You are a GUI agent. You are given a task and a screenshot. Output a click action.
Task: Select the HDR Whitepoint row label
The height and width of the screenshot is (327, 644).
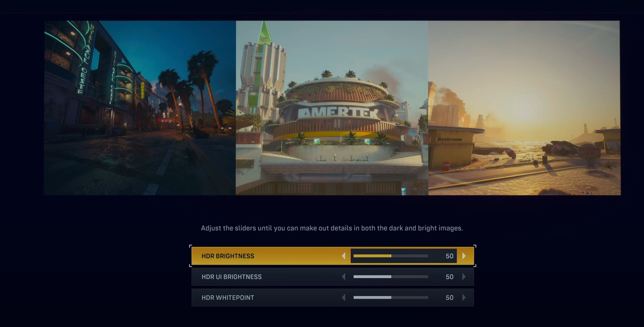point(228,297)
